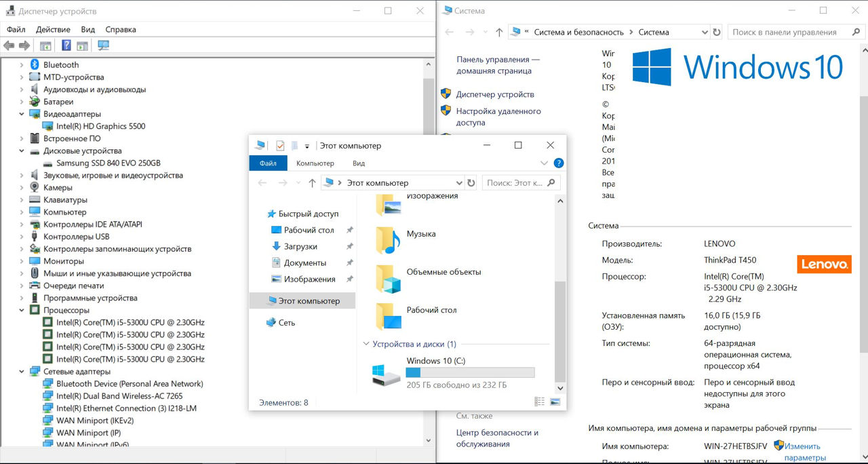Screen dimensions: 868x464
Task: Click the refresh icon in Explorer address bar
Action: point(471,183)
